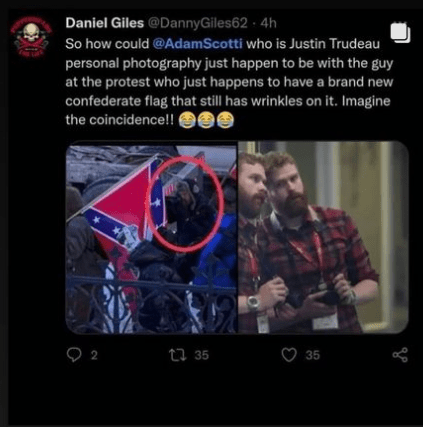Screen dimensions: 423x427
Task: Open the @AdamScotti mention
Action: pyautogui.click(x=198, y=44)
